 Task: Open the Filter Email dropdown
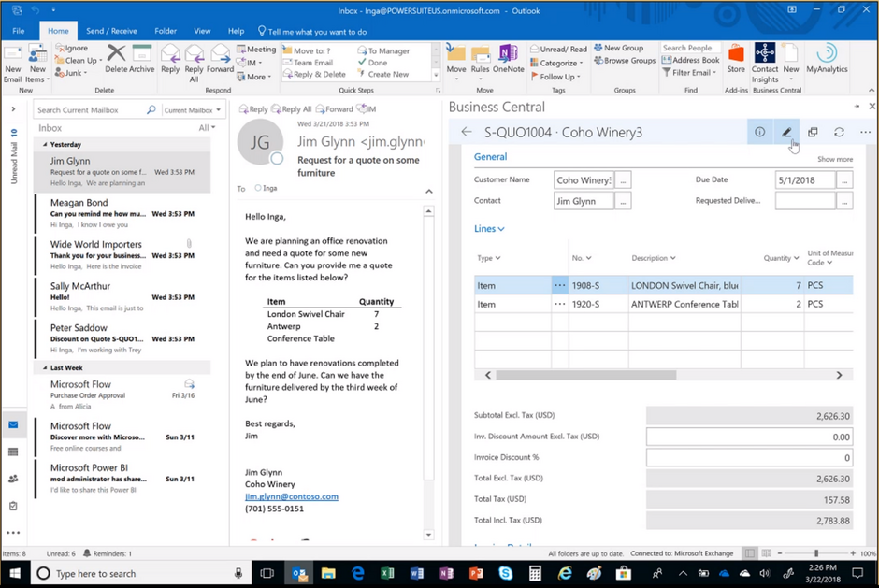pos(690,72)
